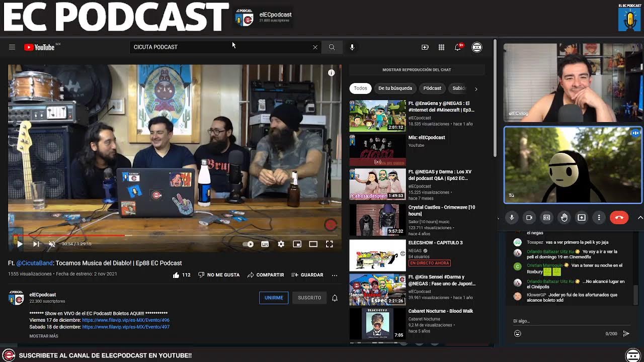Select the Pódcast filter chip

click(x=432, y=88)
